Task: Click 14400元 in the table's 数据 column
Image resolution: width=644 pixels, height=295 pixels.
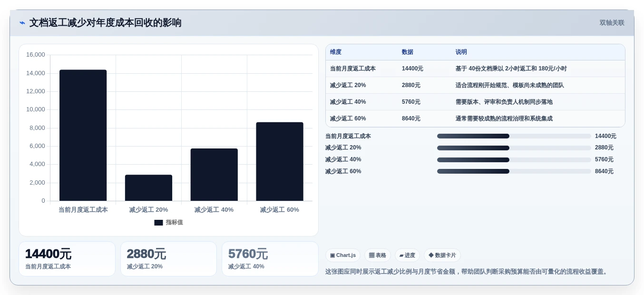Action: click(x=412, y=69)
